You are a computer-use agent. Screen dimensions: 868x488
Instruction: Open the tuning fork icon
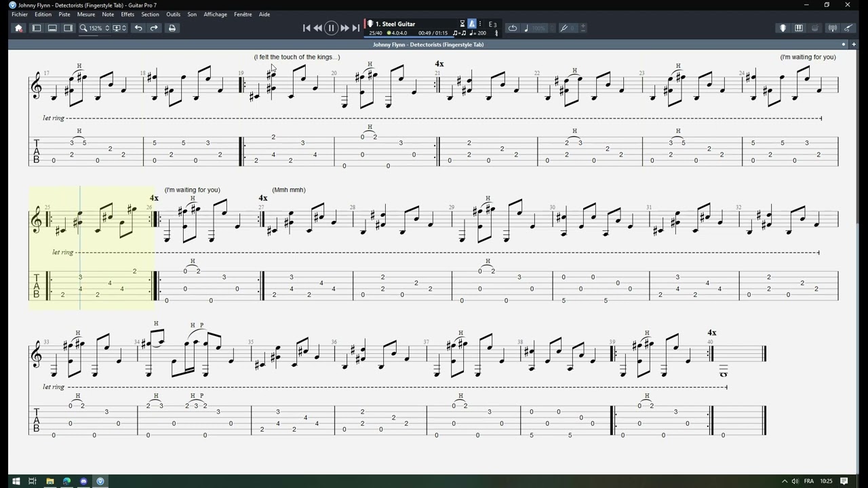564,28
